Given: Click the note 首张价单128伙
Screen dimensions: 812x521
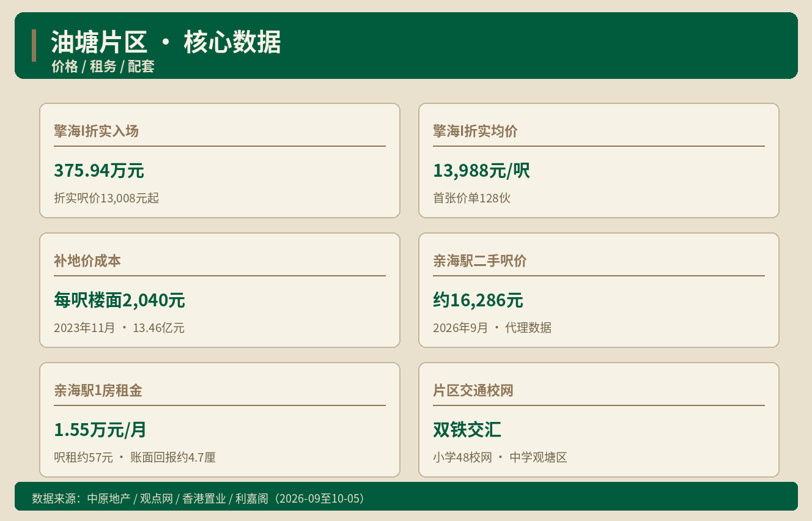Looking at the screenshot, I should click(x=471, y=198).
